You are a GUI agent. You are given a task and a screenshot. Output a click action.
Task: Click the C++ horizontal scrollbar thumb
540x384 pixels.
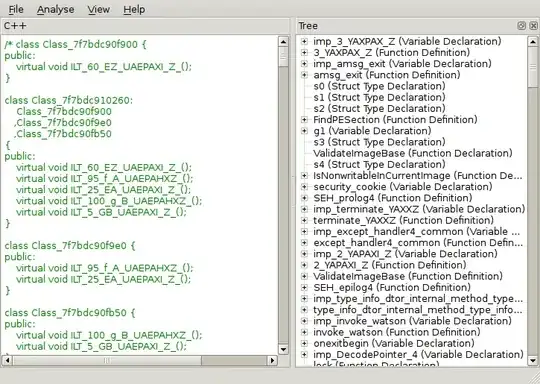(107, 361)
